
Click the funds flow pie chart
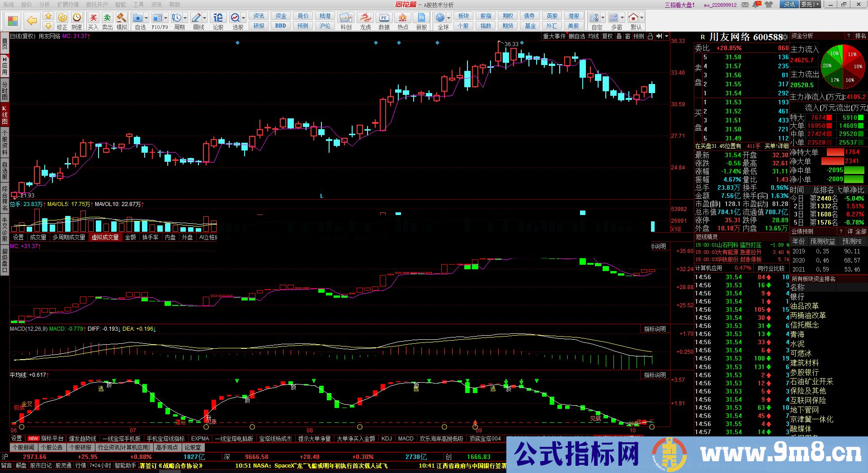point(842,66)
